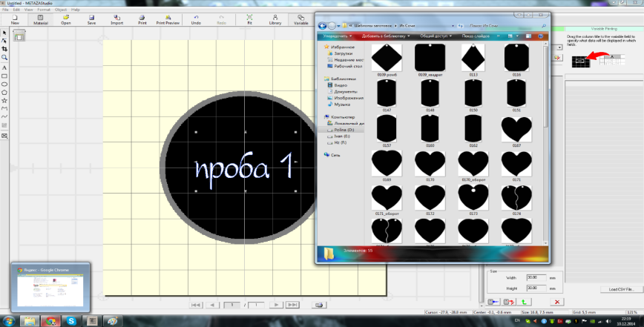Click Import in the main toolbar
644x327 pixels.
(117, 20)
